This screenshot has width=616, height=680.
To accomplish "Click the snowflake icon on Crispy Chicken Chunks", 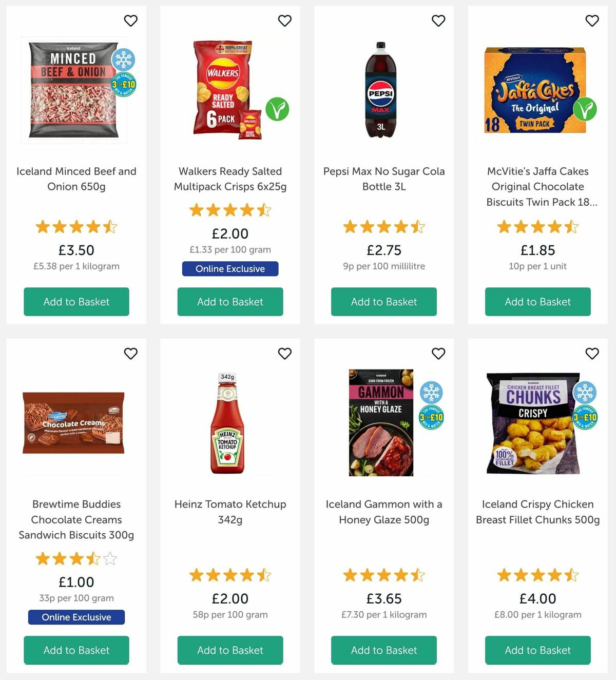I will tap(585, 393).
